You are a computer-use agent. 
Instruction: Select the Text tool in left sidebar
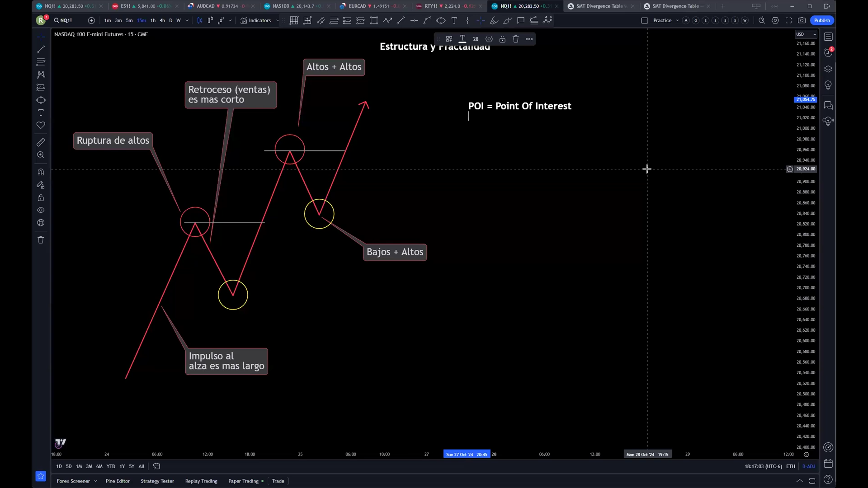(x=41, y=113)
